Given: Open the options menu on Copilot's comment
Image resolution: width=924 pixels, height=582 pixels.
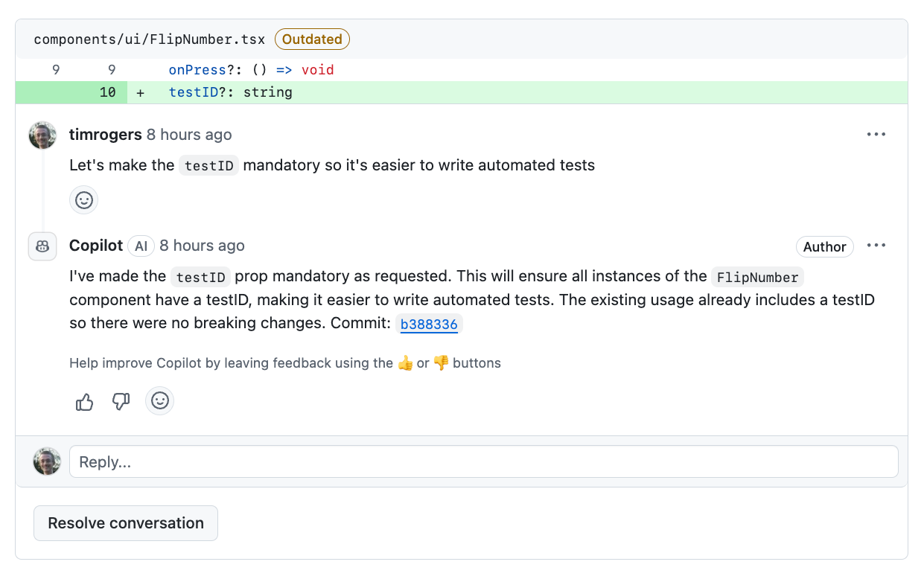Looking at the screenshot, I should pos(876,246).
